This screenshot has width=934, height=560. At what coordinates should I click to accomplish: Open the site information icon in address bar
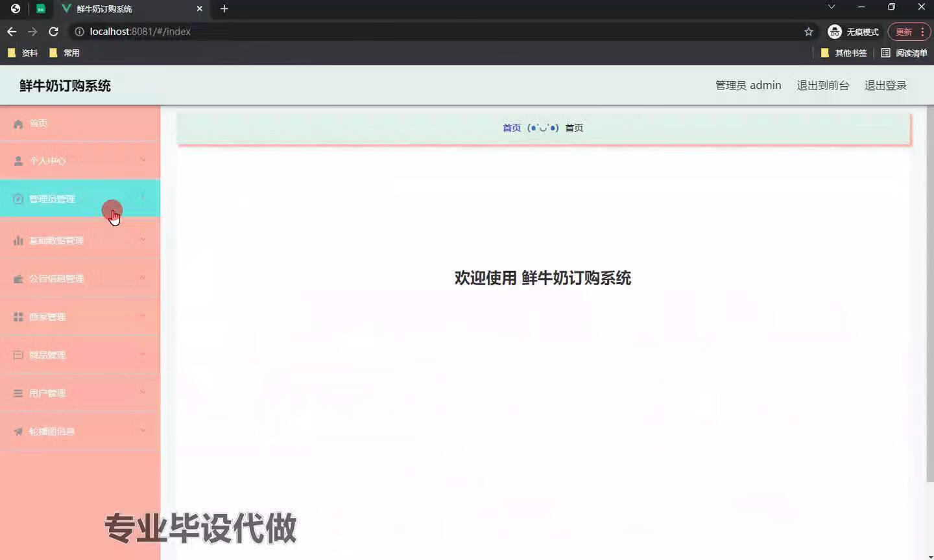click(x=79, y=32)
